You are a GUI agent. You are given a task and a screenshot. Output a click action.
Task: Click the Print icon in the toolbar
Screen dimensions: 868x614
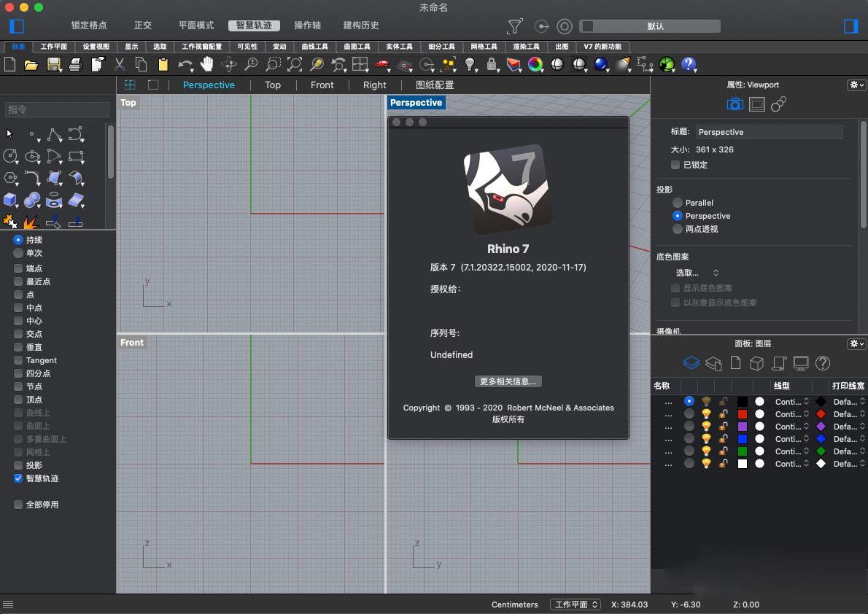pos(76,65)
